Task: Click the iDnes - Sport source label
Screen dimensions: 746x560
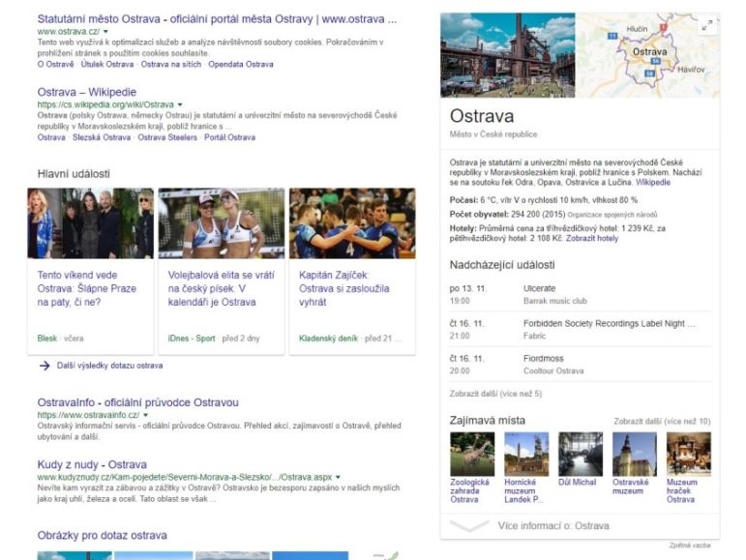Action: click(x=192, y=339)
